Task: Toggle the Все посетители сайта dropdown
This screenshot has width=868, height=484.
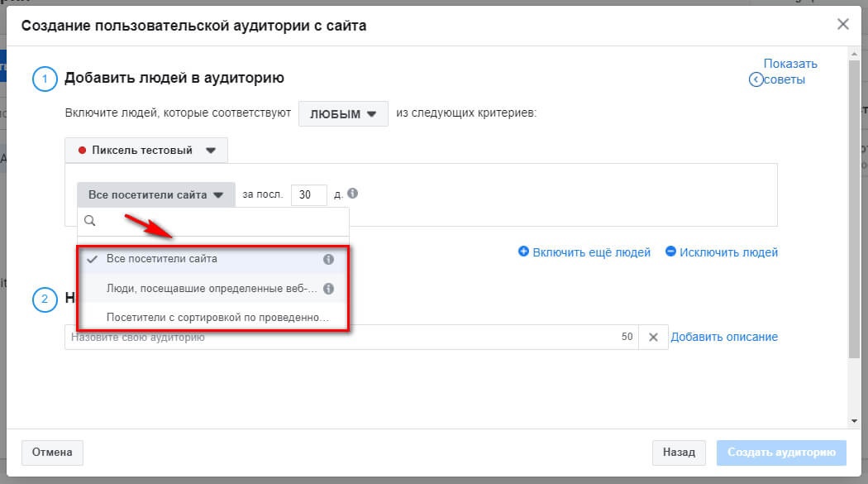Action: (155, 195)
